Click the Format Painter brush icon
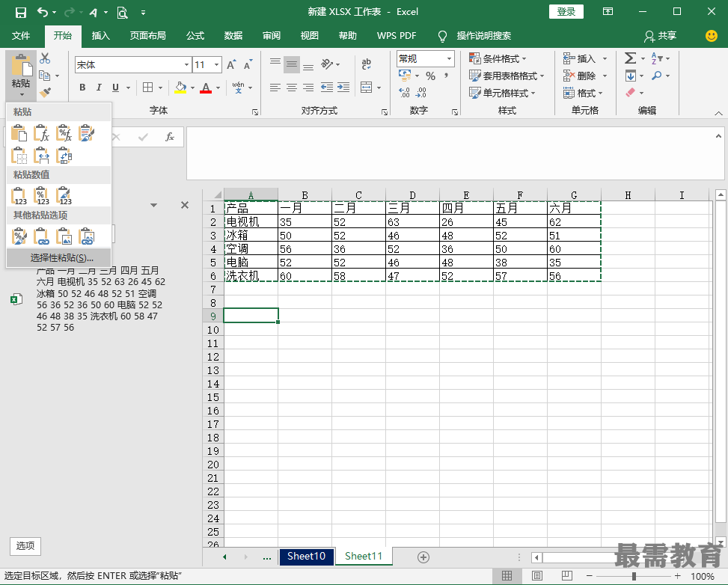Viewport: 728px width, 585px height. (x=45, y=93)
